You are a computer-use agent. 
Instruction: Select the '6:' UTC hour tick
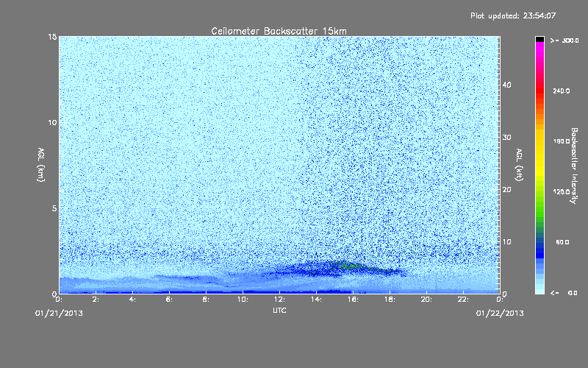pyautogui.click(x=170, y=300)
